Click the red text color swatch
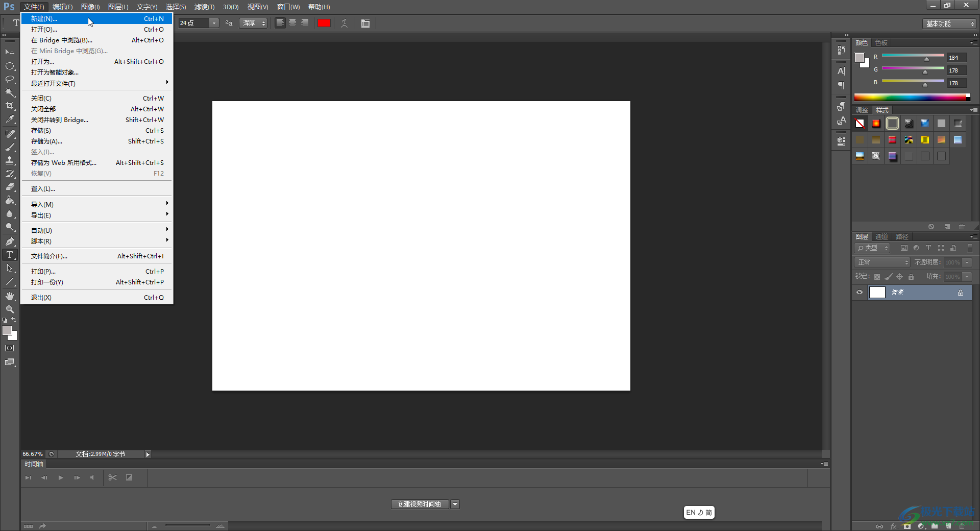Viewport: 980px width, 531px height. coord(324,23)
